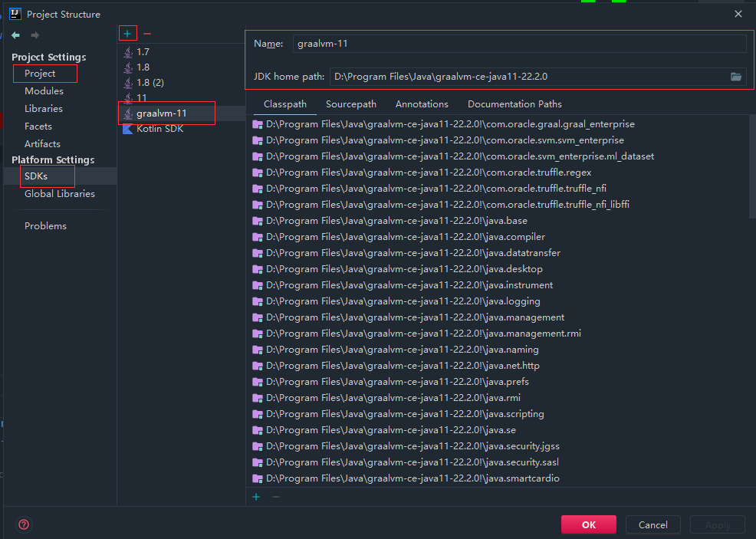This screenshot has height=539, width=756.
Task: Click the IntelliJ logo in title bar
Action: (15, 14)
